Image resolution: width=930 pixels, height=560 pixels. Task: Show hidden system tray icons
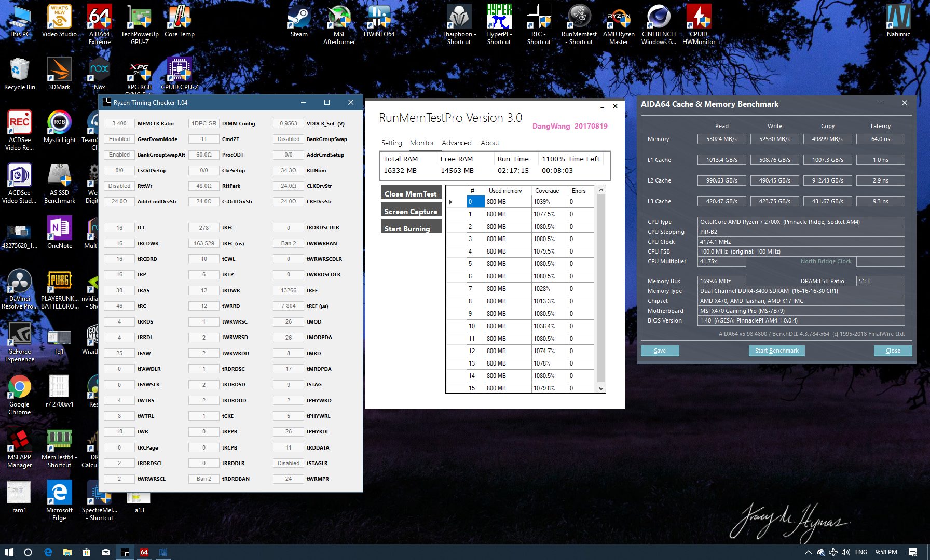pyautogui.click(x=808, y=552)
